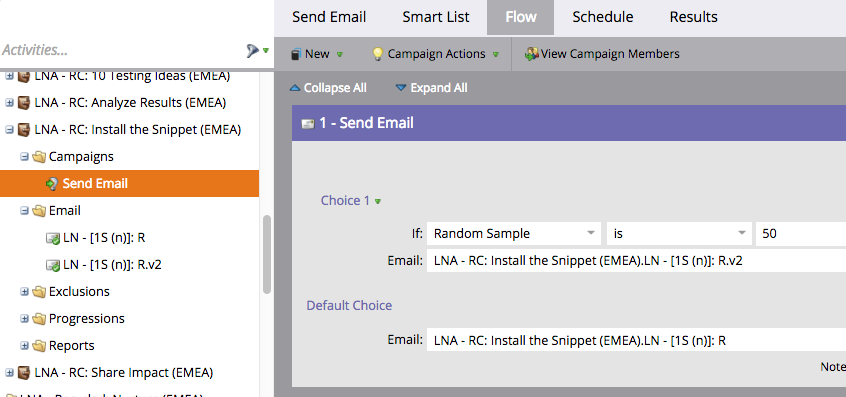Click the program icon for Analyze Results (EMEA)

24,102
